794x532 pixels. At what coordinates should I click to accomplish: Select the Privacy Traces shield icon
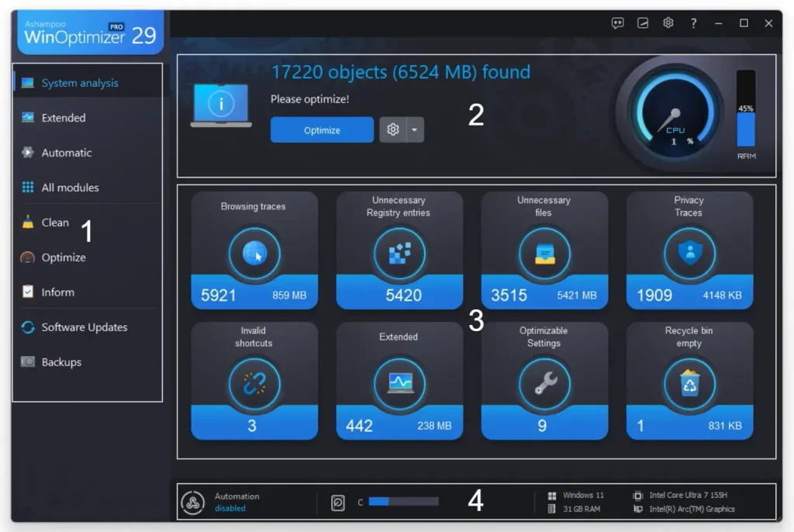pyautogui.click(x=689, y=254)
